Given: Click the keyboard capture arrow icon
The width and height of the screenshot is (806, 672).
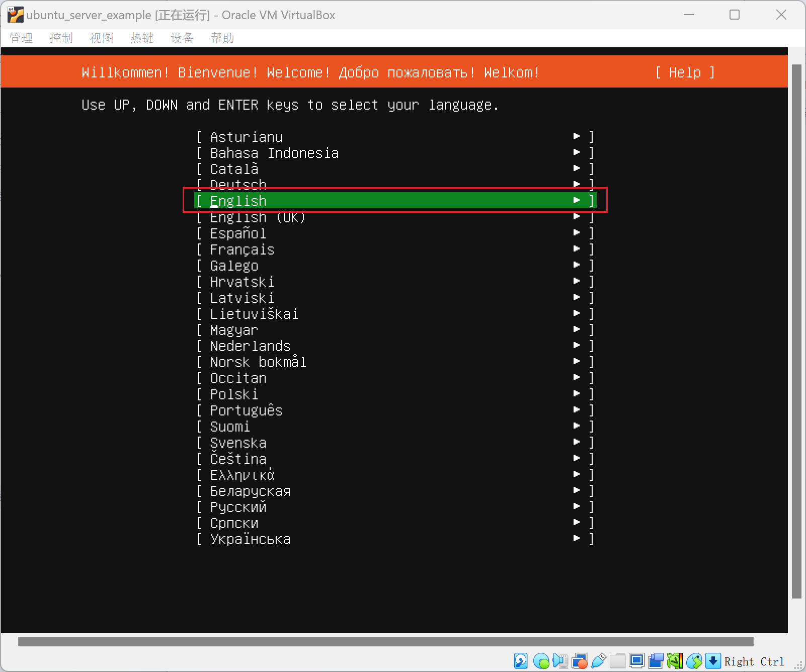Looking at the screenshot, I should pyautogui.click(x=713, y=660).
